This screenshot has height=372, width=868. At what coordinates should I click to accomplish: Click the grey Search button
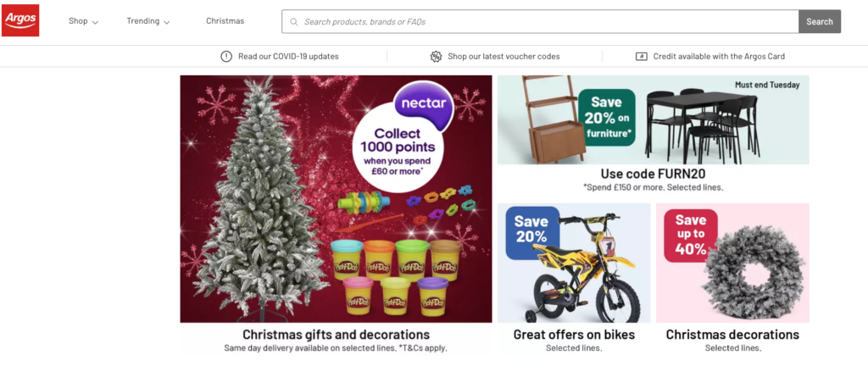[x=820, y=21]
